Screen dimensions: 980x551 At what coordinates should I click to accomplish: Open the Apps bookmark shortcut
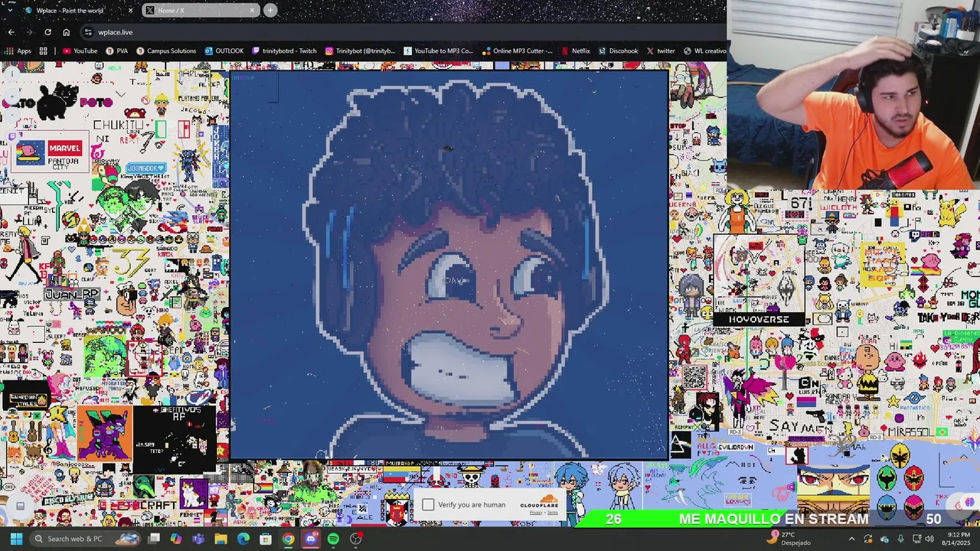point(18,51)
